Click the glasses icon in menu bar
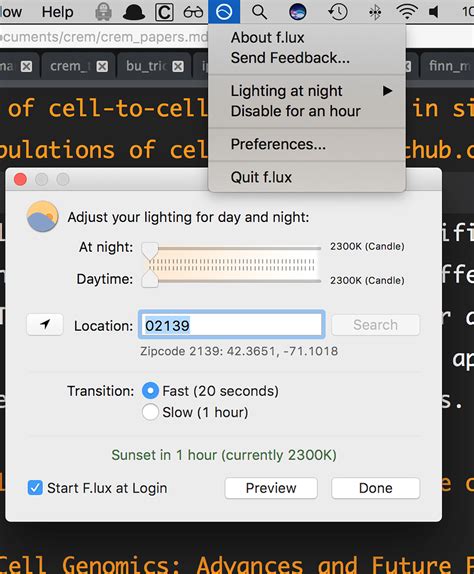This screenshot has height=574, width=474. point(193,12)
